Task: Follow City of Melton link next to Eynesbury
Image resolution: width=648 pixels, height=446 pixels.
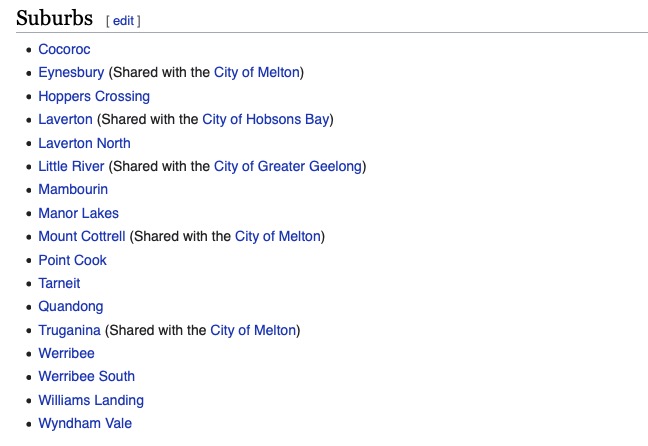Action: point(256,72)
